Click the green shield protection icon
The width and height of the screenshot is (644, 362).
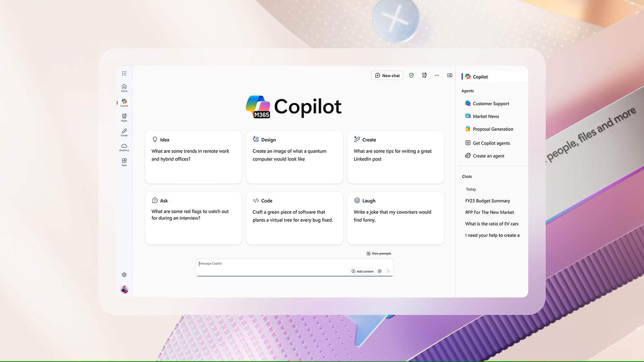411,75
